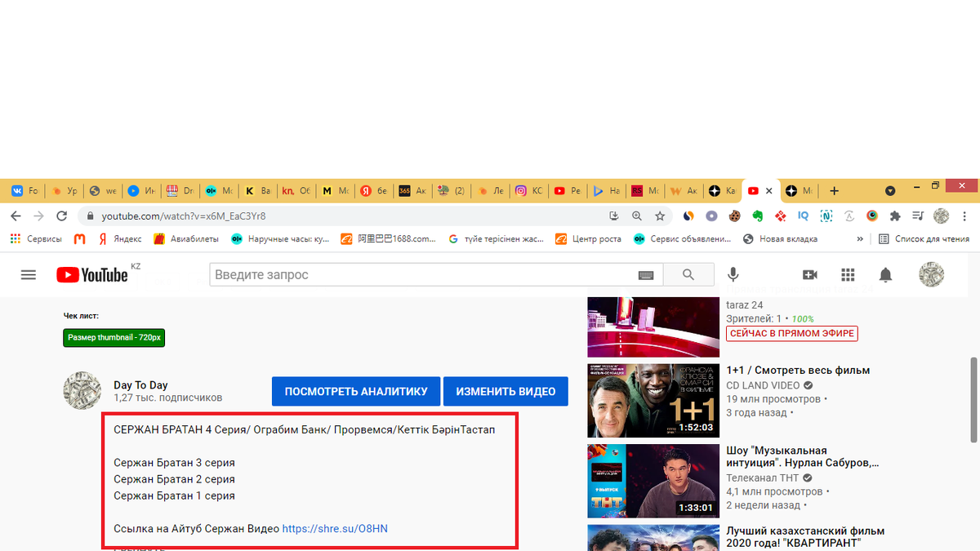Open Список для чтения reading list
Viewport: 980px width, 551px height.
(x=924, y=239)
